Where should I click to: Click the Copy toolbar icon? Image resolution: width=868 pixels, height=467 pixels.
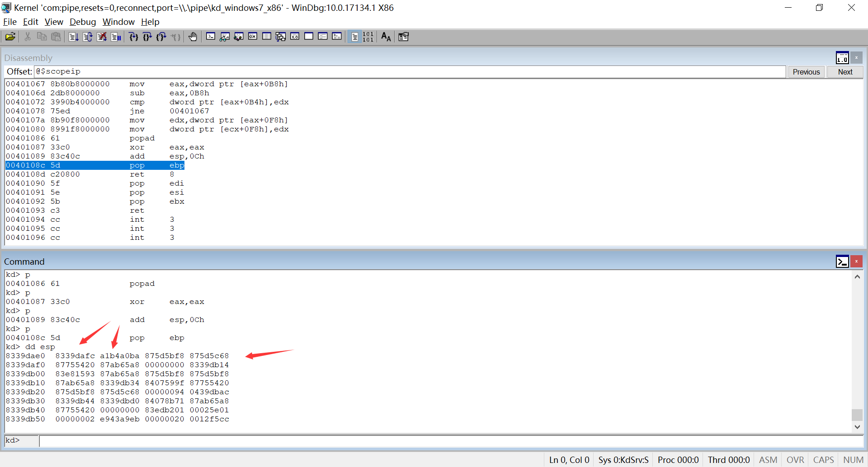42,37
